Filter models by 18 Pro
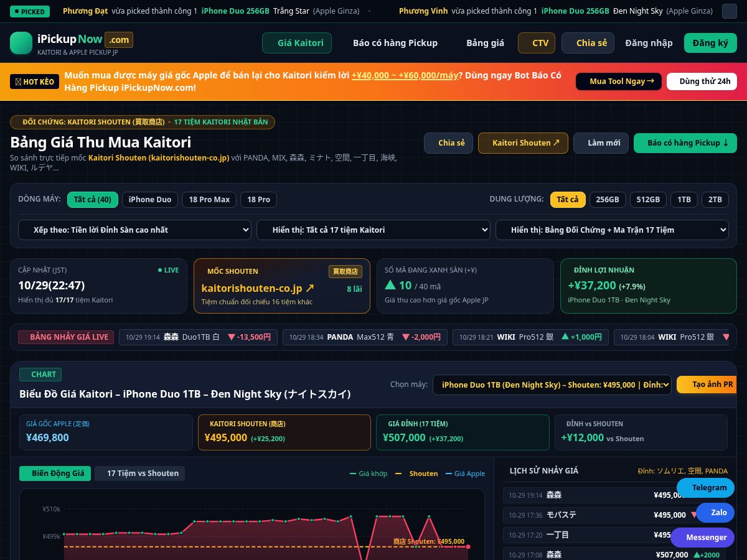Screen dimensions: 747x560 [258, 200]
